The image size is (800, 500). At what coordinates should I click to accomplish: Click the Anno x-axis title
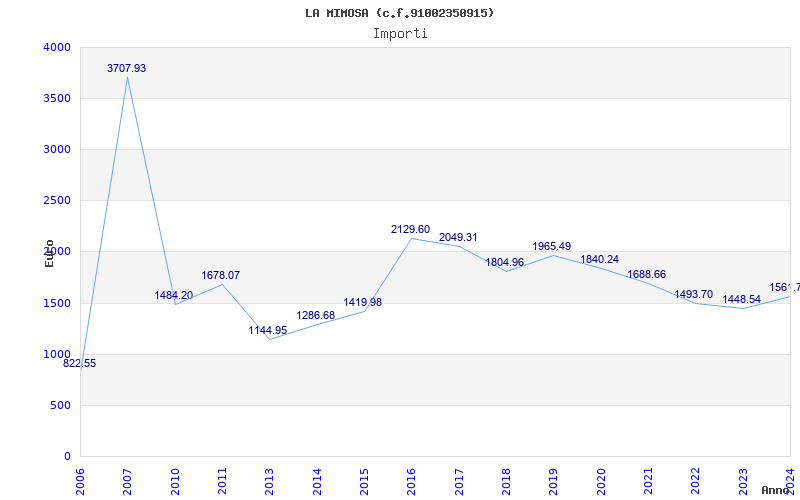pos(775,490)
